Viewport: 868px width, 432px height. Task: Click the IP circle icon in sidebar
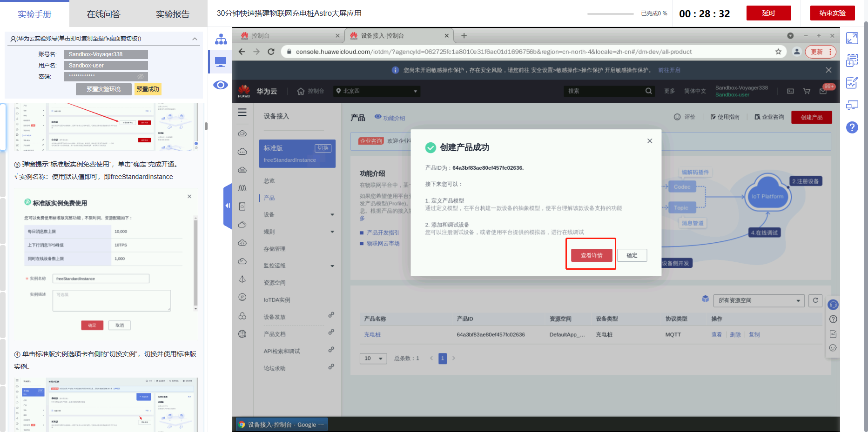click(242, 297)
